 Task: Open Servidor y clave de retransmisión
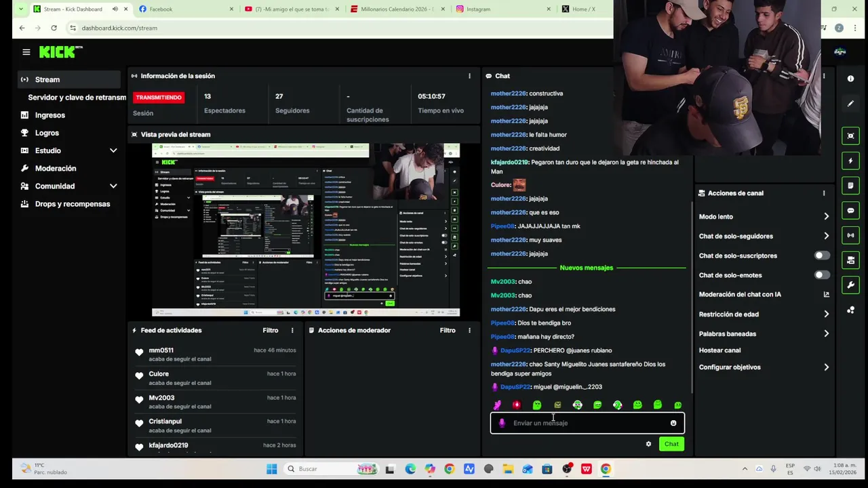point(77,98)
